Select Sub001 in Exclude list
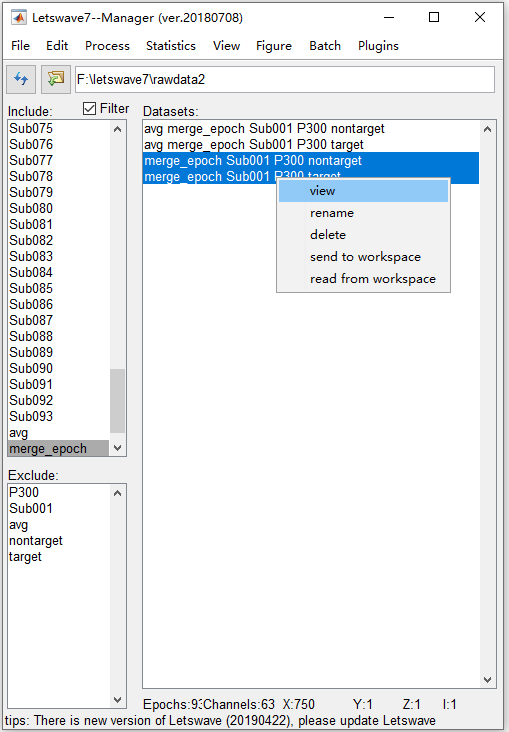Image resolution: width=509 pixels, height=732 pixels. (x=59, y=508)
